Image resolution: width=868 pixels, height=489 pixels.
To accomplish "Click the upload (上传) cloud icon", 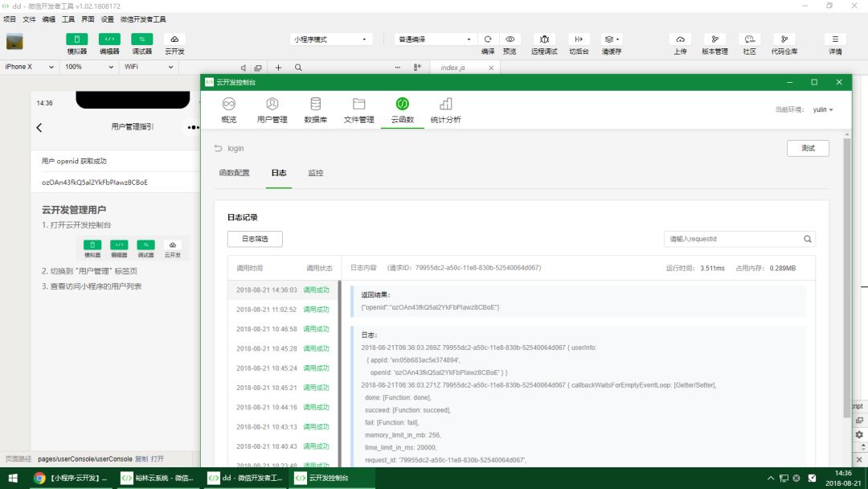I will coord(681,39).
